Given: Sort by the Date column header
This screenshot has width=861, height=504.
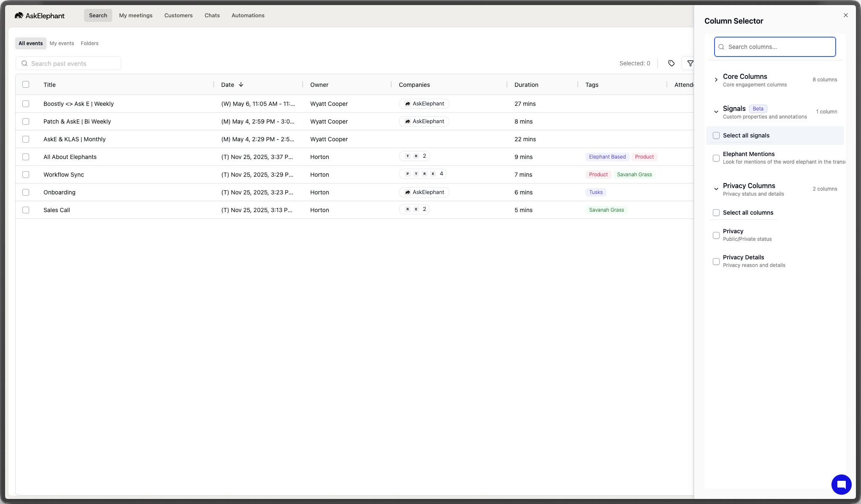Looking at the screenshot, I should coord(227,85).
